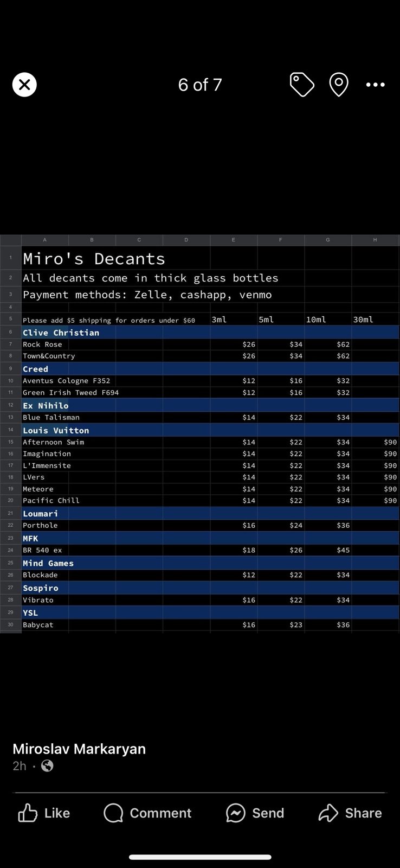Tap the 'MFK' brand header
The height and width of the screenshot is (868, 400).
pos(30,538)
